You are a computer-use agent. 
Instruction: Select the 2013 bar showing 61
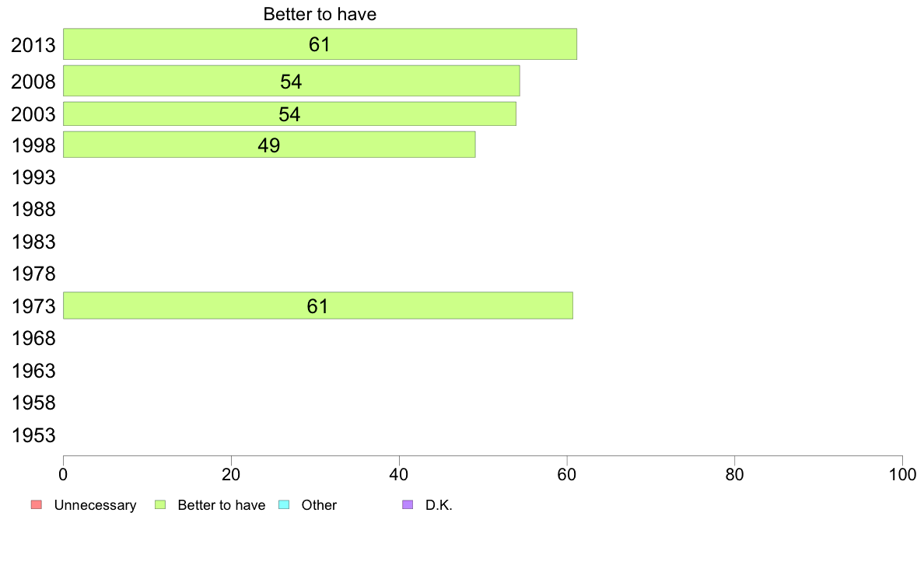click(x=320, y=44)
